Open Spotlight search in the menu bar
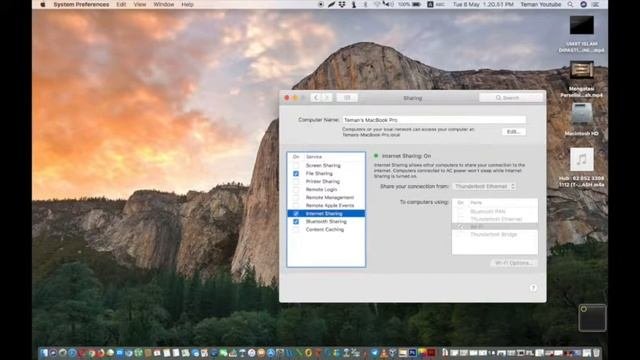 [570, 4]
